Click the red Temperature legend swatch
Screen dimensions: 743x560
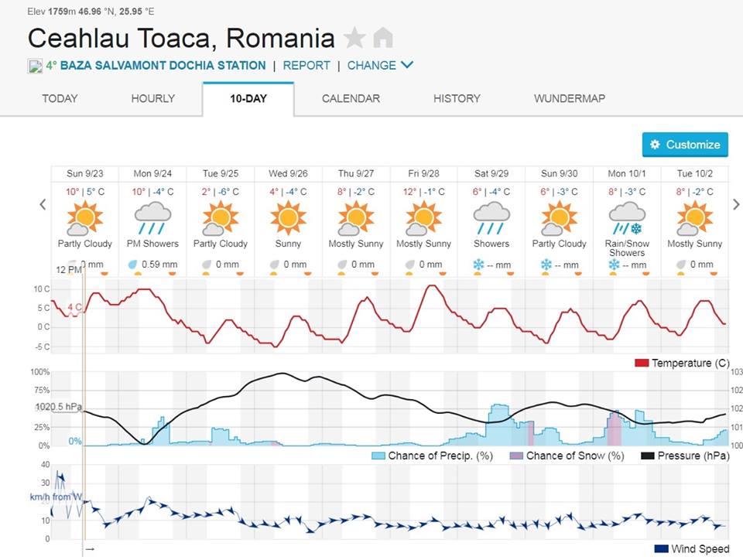[642, 364]
